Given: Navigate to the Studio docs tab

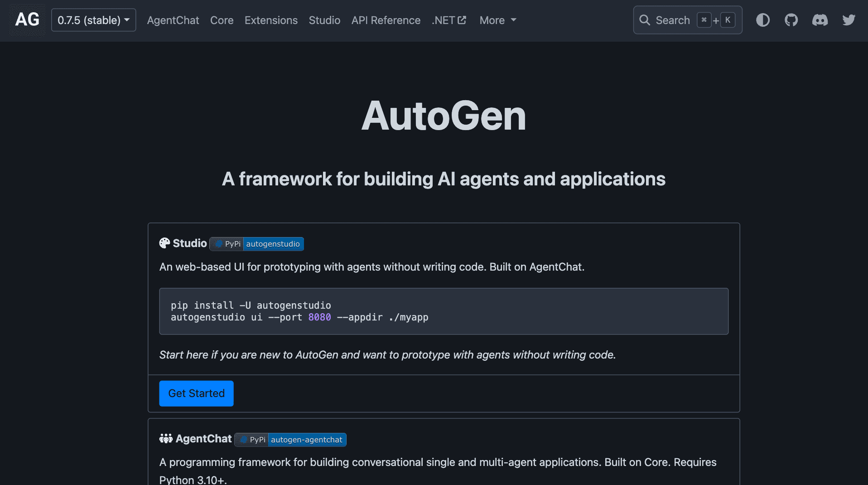Looking at the screenshot, I should 324,20.
